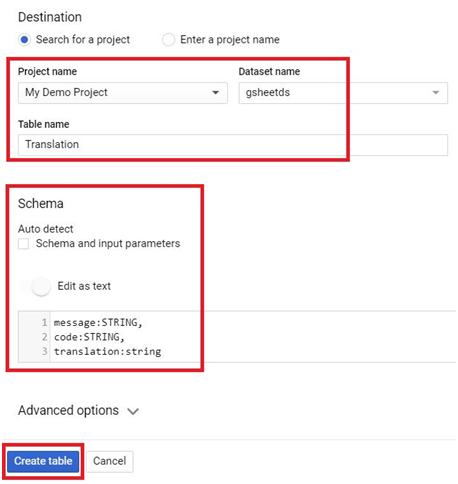Image resolution: width=458 pixels, height=484 pixels.
Task: Click line number 3 in schema gutter
Action: click(45, 351)
